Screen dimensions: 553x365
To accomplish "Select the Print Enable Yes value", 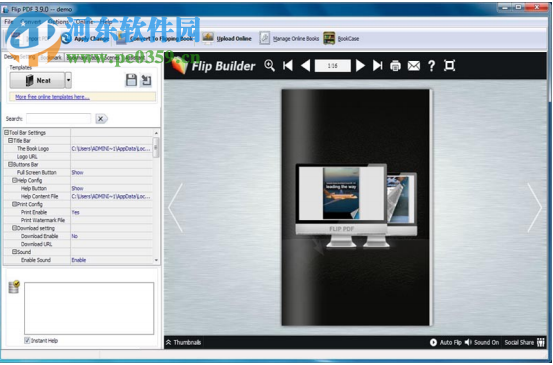I will click(x=111, y=212).
